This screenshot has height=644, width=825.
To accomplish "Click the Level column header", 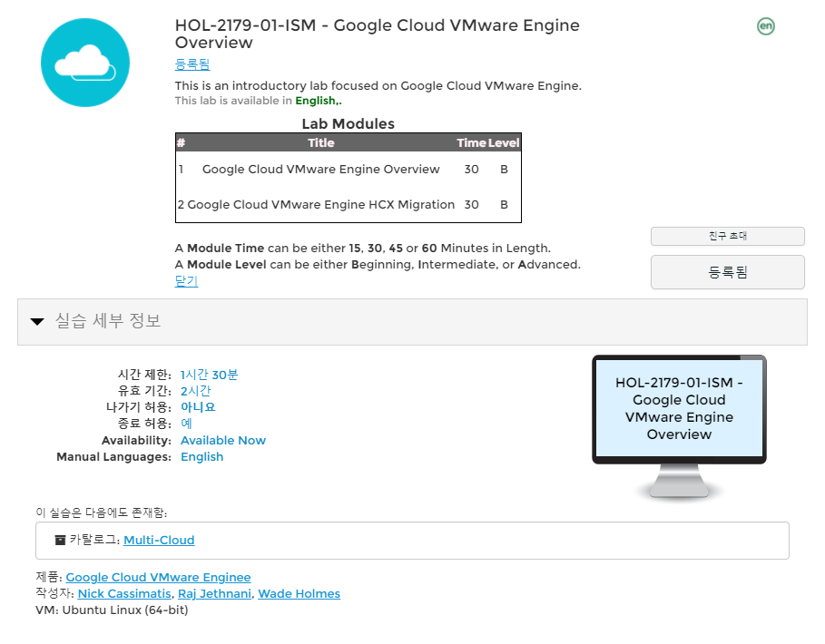I will (504, 142).
